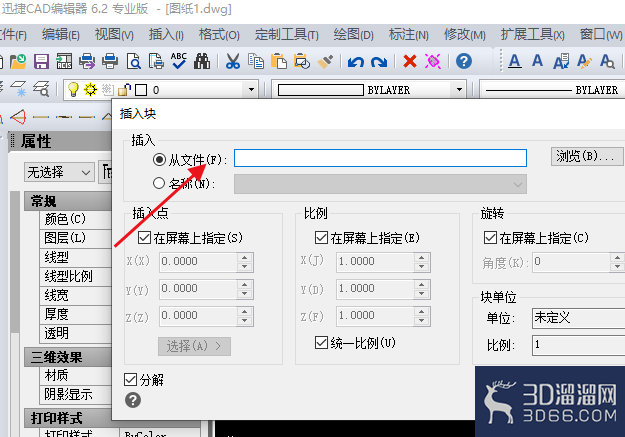
Task: Toggle 在屏幕上指定(C) for rotation
Action: [x=490, y=238]
